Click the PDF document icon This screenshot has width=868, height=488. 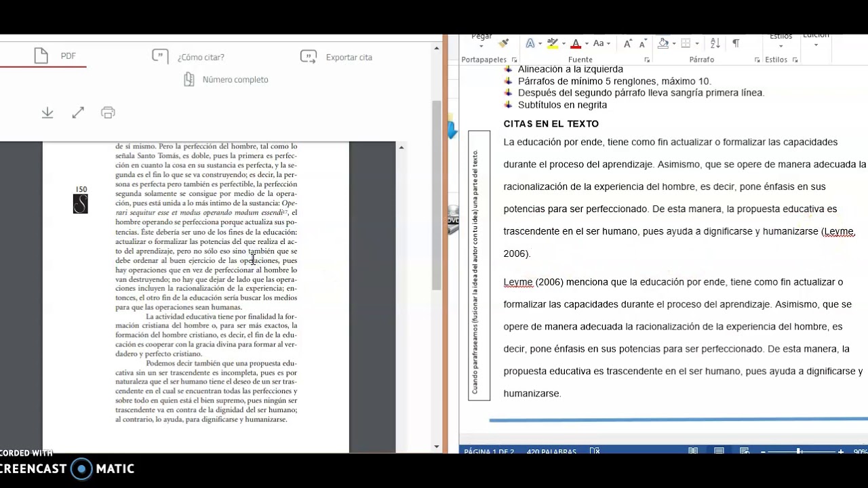[x=41, y=56]
